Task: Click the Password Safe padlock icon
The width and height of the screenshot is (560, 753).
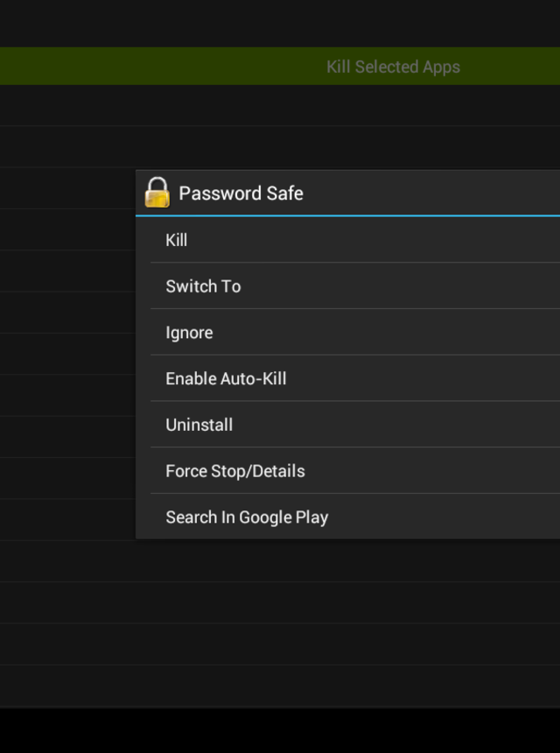Action: (157, 193)
